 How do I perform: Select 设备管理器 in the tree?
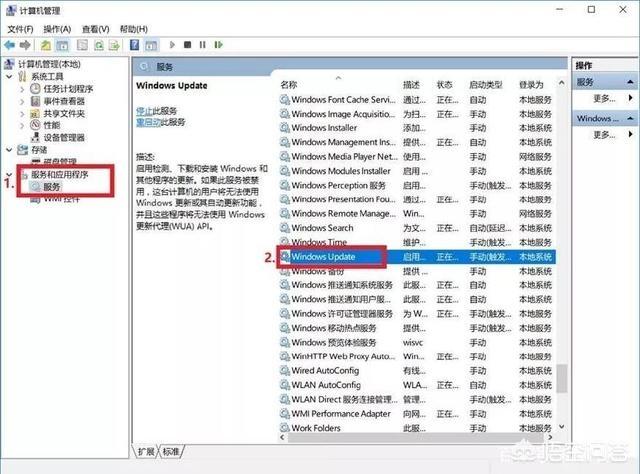click(64, 138)
